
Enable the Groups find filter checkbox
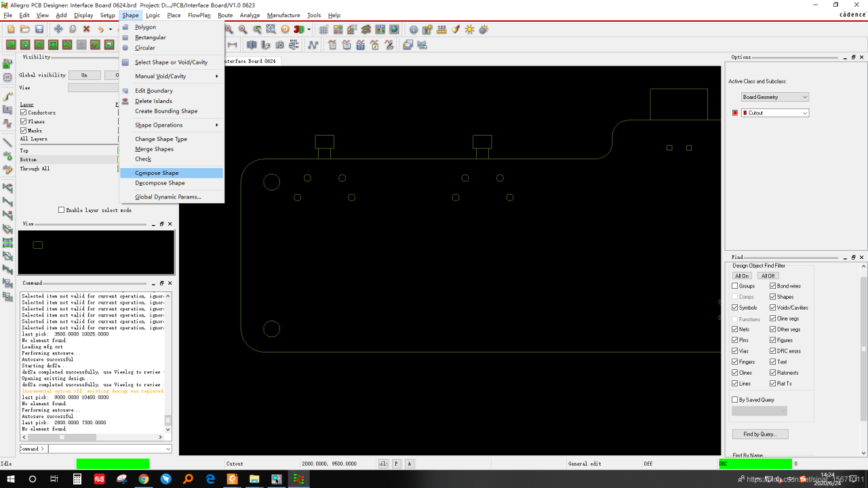735,286
